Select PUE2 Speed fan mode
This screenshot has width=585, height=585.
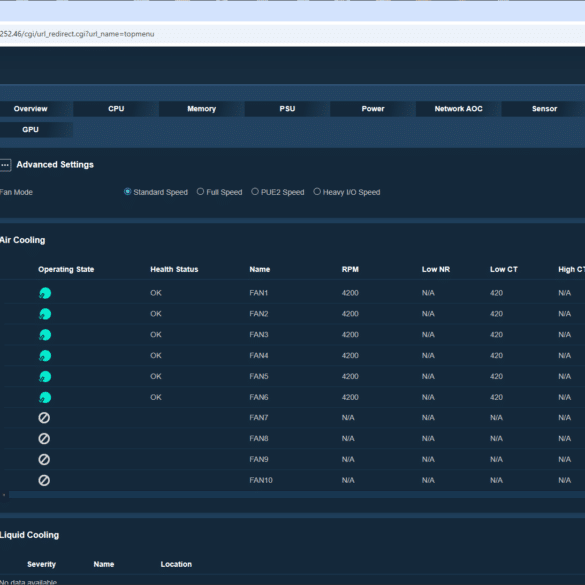255,192
